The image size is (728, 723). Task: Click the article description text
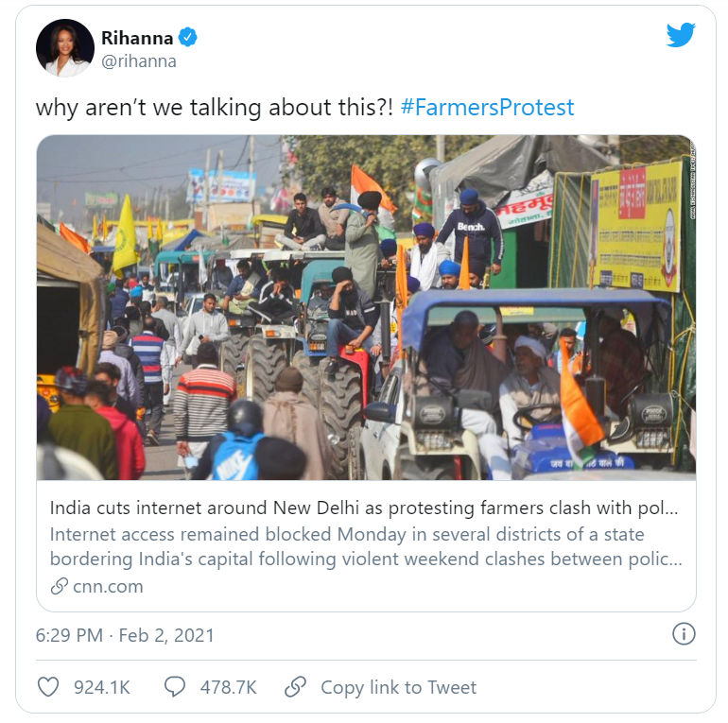tap(366, 546)
